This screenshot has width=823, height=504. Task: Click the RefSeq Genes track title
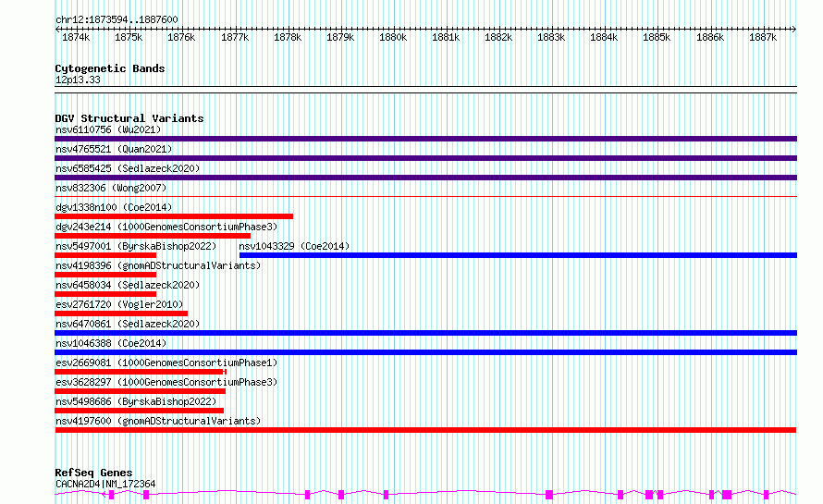click(x=93, y=473)
